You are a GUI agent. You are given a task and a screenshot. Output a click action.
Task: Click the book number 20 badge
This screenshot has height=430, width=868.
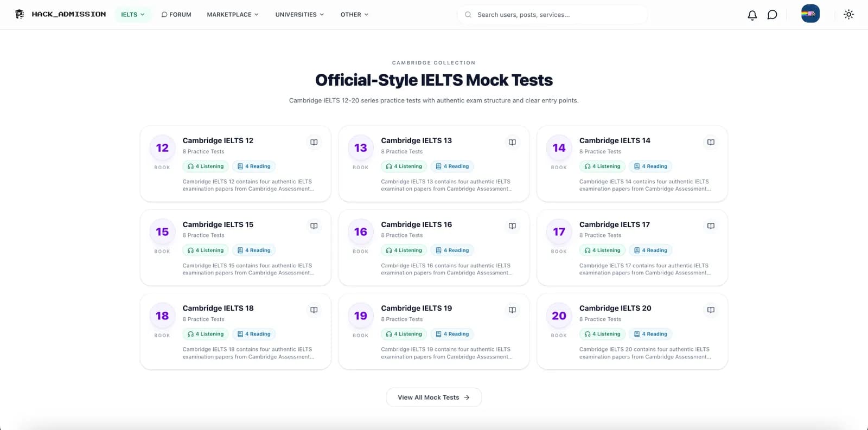click(559, 316)
